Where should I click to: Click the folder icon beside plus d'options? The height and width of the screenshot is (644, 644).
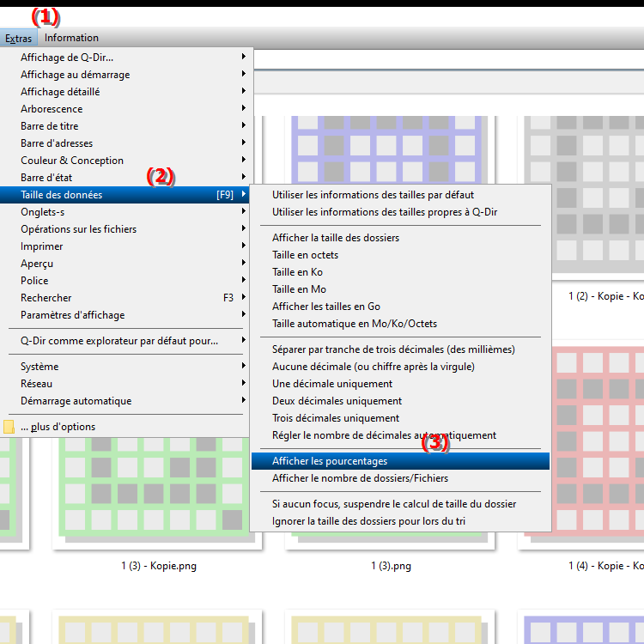click(x=9, y=427)
